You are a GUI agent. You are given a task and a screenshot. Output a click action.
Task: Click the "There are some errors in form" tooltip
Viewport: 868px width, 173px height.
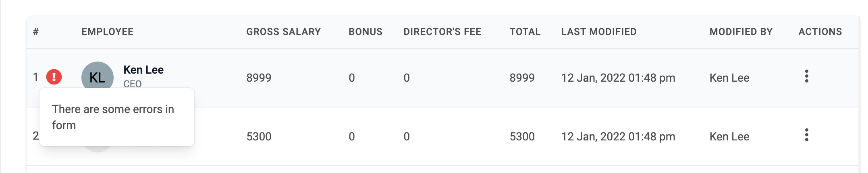coord(117,117)
